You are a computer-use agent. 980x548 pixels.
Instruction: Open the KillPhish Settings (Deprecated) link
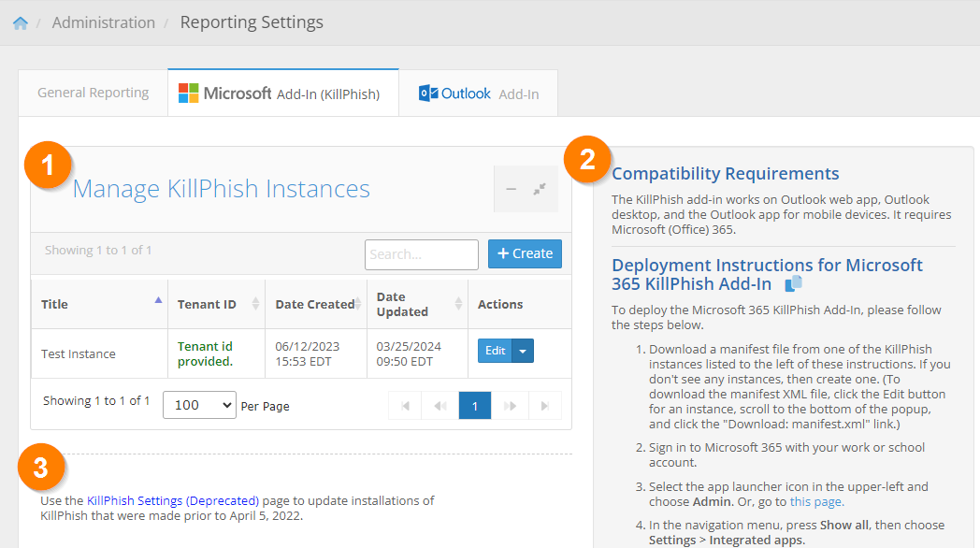(x=172, y=500)
